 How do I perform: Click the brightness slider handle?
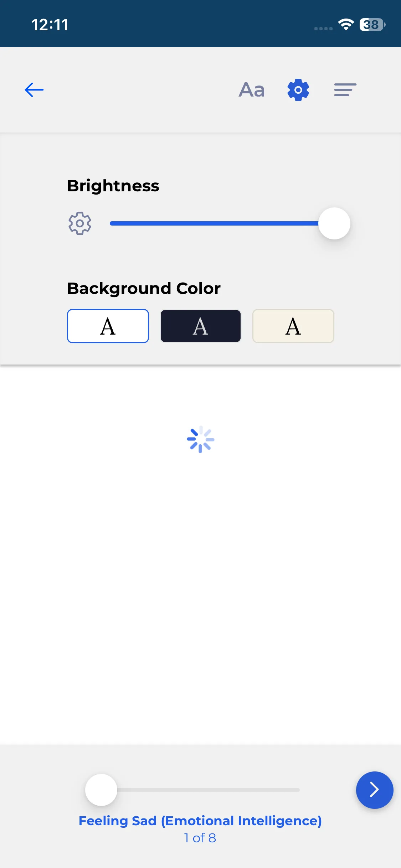(x=334, y=223)
